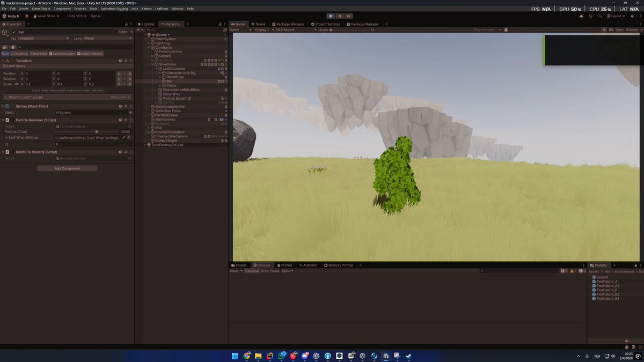This screenshot has height=362, width=644.
Task: Lock the Hierarchy panel
Action: coord(220,24)
